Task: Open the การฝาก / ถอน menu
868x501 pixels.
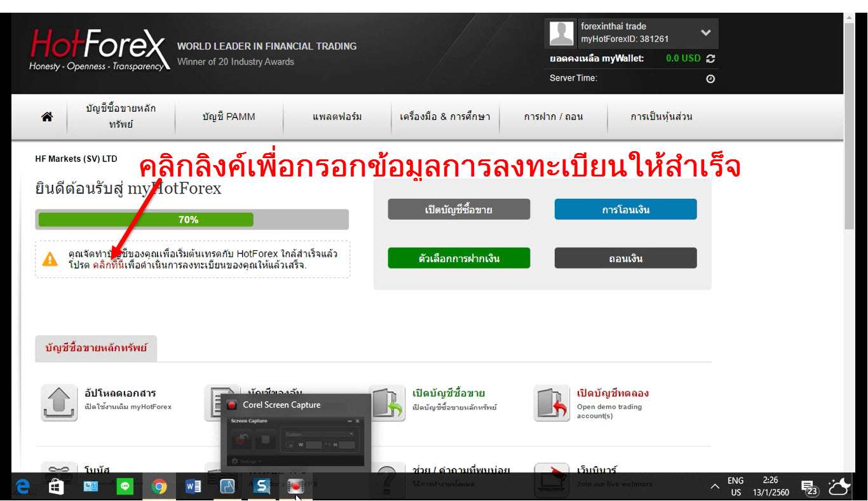Action: [x=553, y=117]
